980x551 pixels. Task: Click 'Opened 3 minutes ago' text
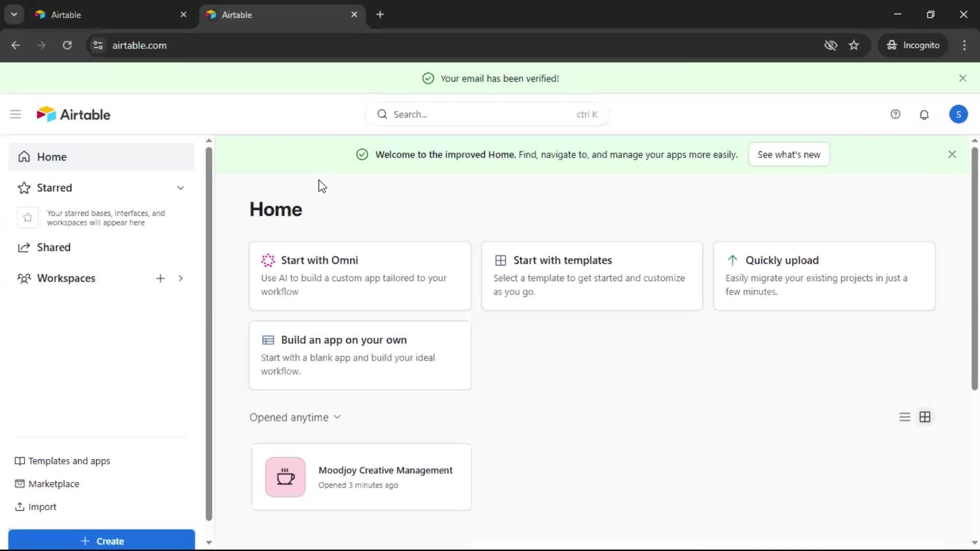(x=358, y=485)
